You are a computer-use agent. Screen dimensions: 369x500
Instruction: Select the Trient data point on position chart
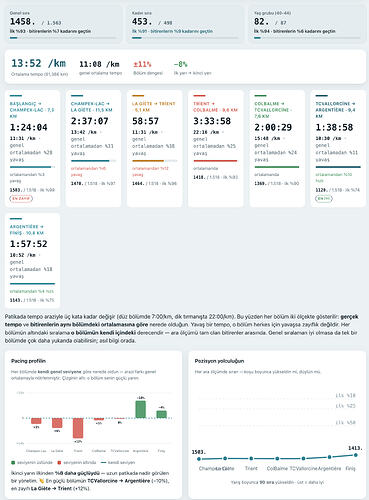pos(251,458)
